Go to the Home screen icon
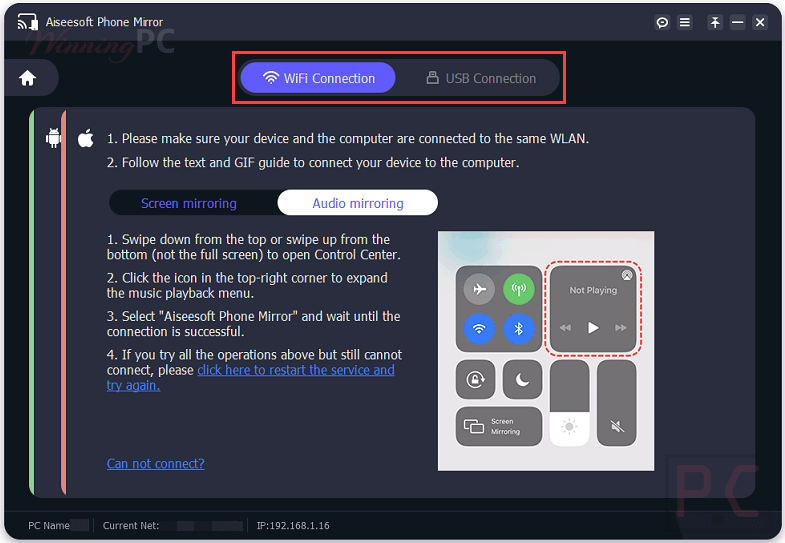This screenshot has height=543, width=785. (x=28, y=78)
